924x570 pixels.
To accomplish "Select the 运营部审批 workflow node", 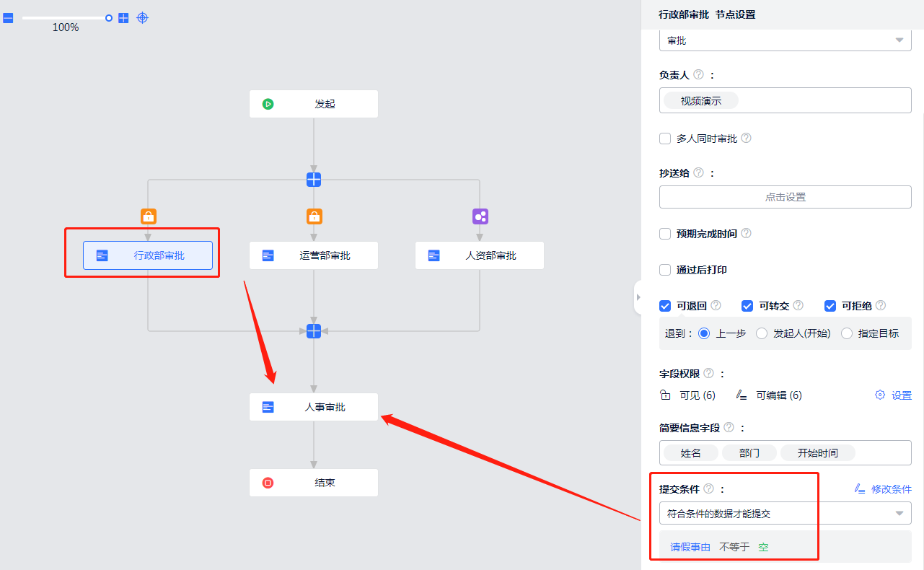I will (314, 255).
